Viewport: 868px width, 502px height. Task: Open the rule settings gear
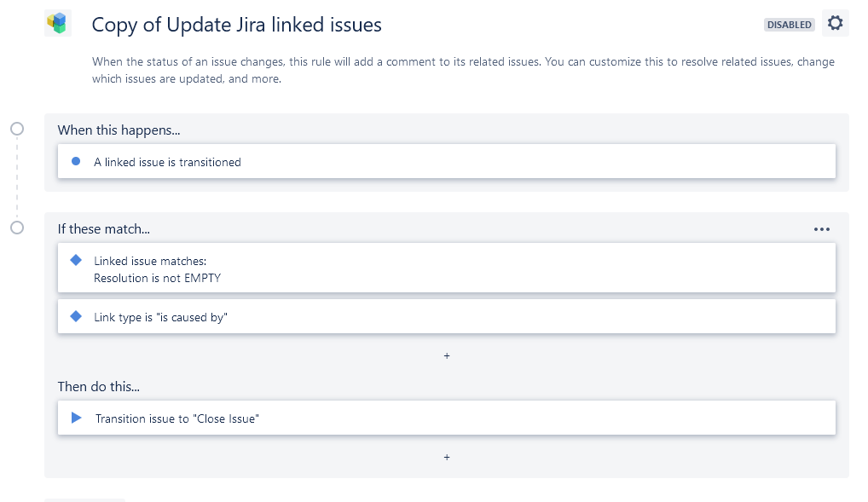[835, 23]
